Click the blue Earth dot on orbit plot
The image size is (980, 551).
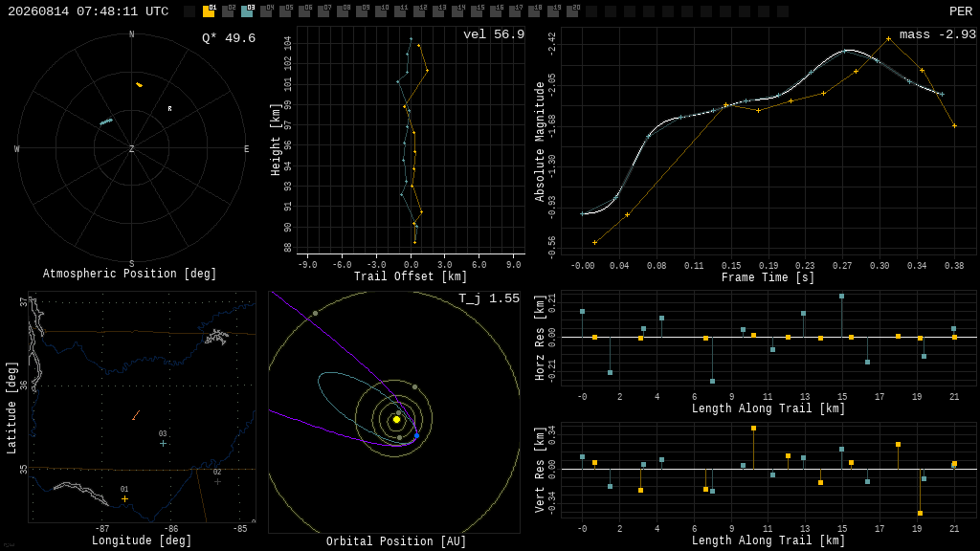[x=417, y=435]
